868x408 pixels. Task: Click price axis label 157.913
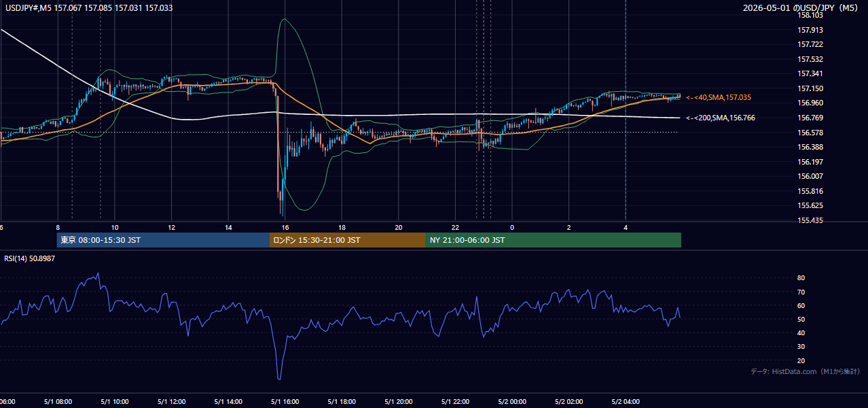point(810,30)
